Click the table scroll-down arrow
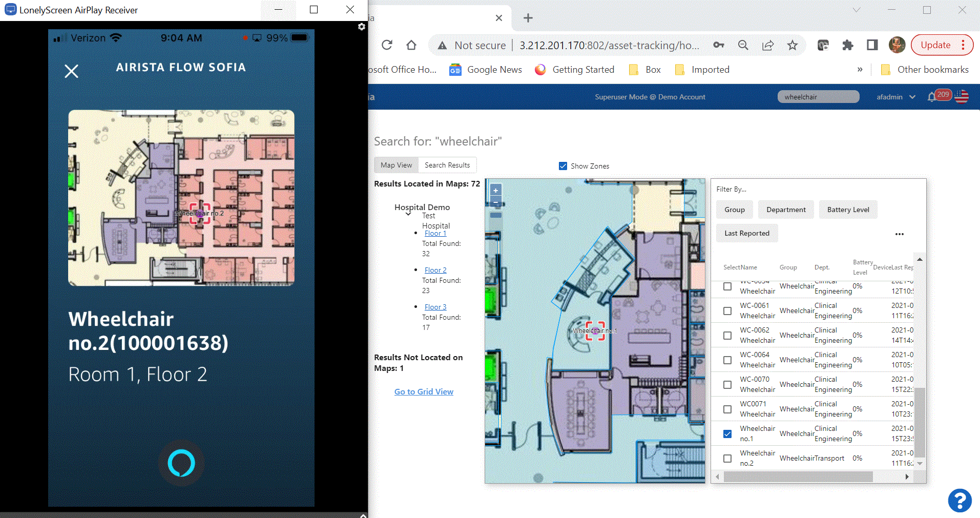 point(920,463)
